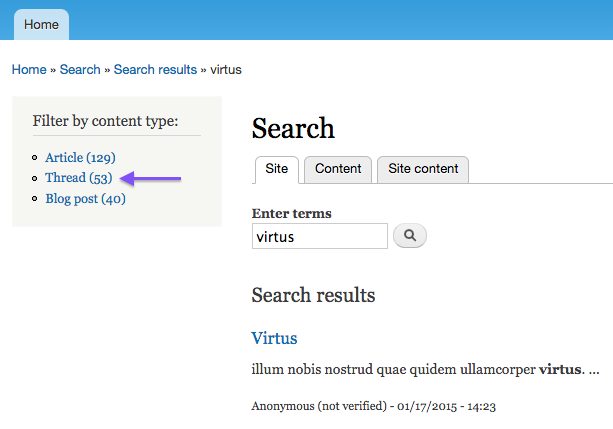This screenshot has width=613, height=429.
Task: Switch to the Content tab
Action: [x=338, y=169]
